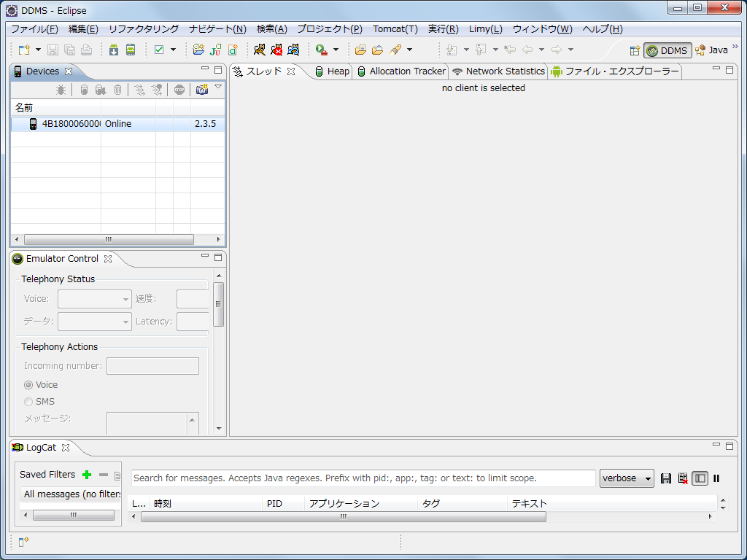Close the LogCat view tab

coord(66,448)
